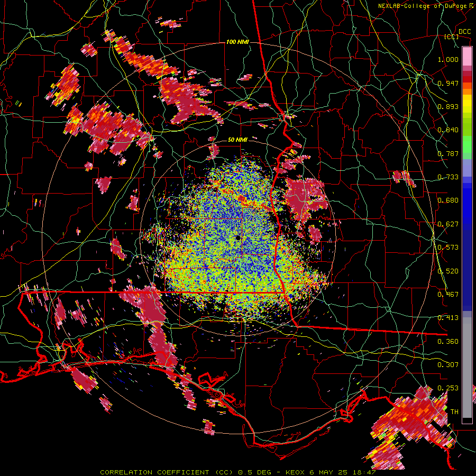This screenshot has width=476, height=476.
Task: Pick the light pink color near 1.000
Action: [x=467, y=56]
